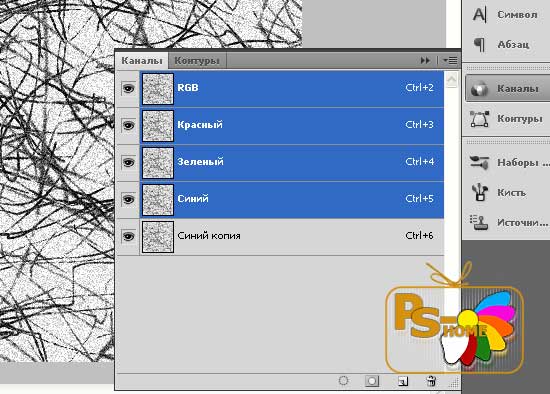Image resolution: width=550 pixels, height=394 pixels.
Task: Open Контуры paths panel in dock
Action: [x=507, y=119]
